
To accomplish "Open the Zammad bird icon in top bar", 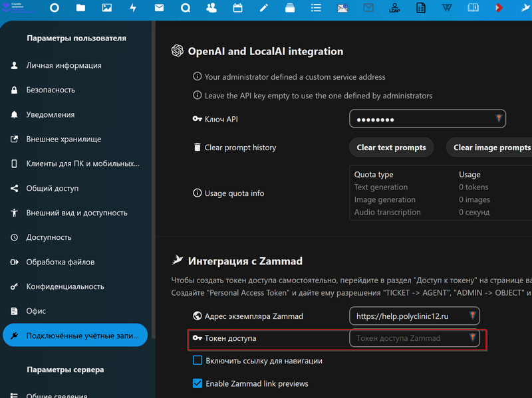I will point(525,8).
